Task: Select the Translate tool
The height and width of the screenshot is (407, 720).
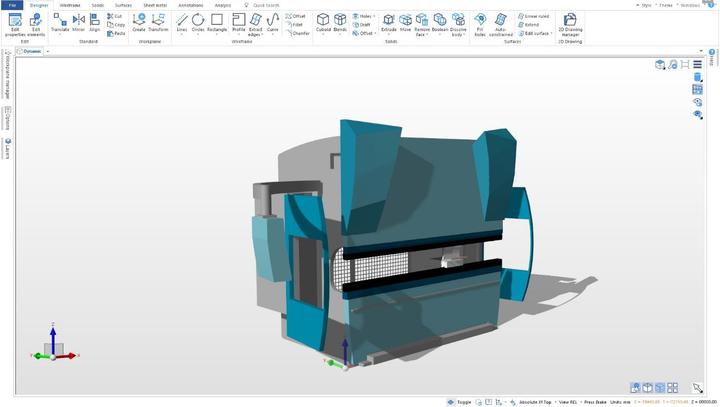Action: click(x=60, y=22)
